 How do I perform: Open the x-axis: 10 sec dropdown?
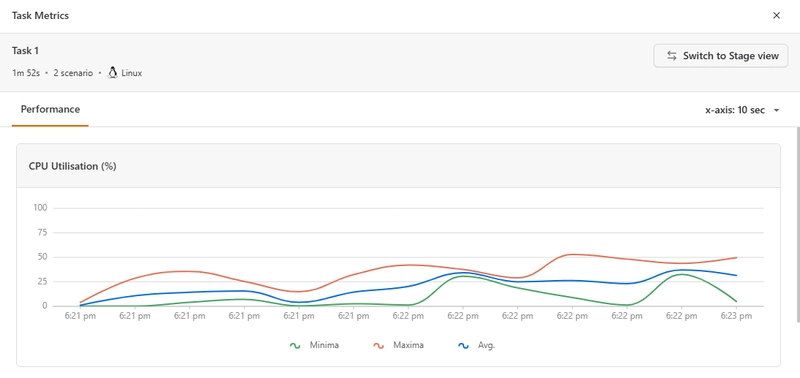pos(742,110)
